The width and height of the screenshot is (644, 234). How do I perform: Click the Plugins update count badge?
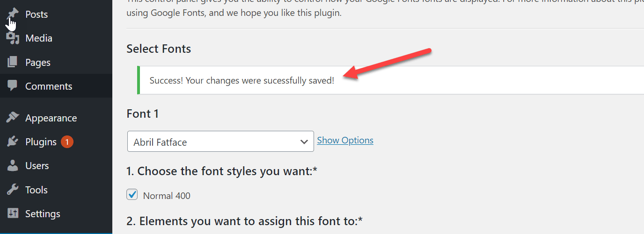point(67,142)
